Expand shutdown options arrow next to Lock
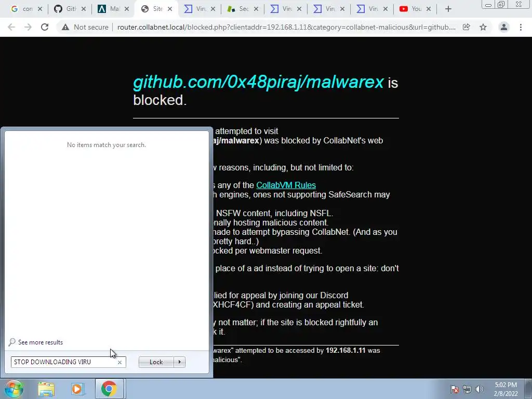 click(x=179, y=362)
